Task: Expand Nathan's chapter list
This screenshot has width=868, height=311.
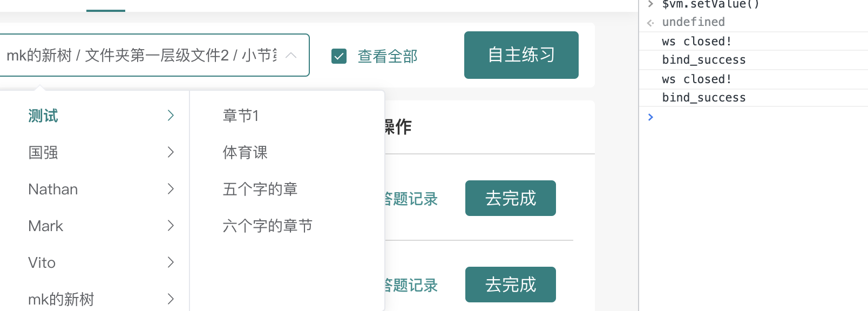Action: click(171, 189)
